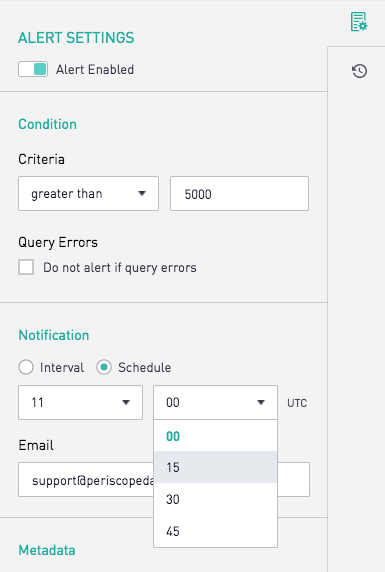Viewport: 385px width, 572px height.
Task: Pick 30 in the minutes list
Action: pyautogui.click(x=215, y=499)
